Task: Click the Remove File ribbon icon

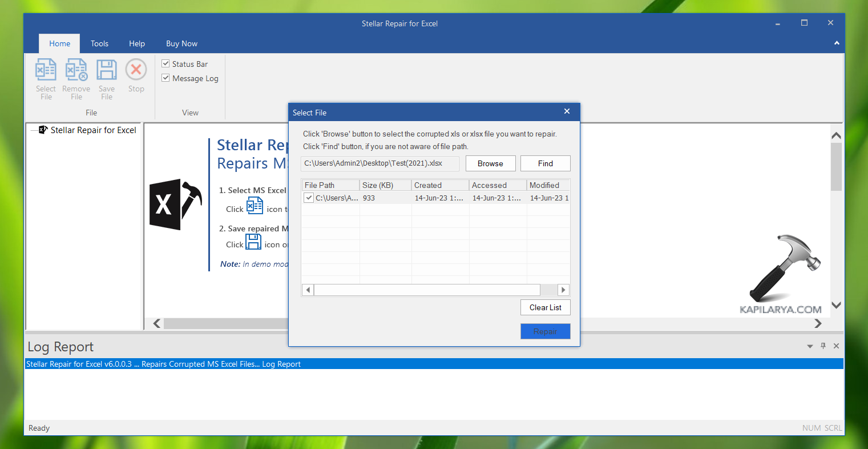Action: 76,71
